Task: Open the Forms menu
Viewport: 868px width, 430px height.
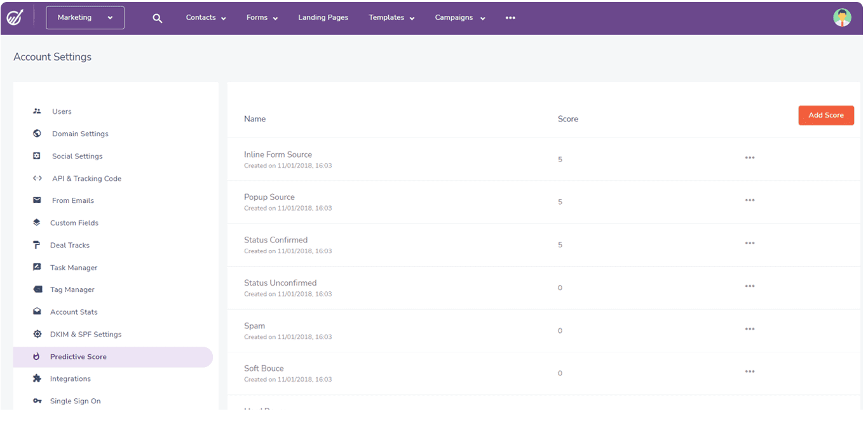Action: [261, 17]
